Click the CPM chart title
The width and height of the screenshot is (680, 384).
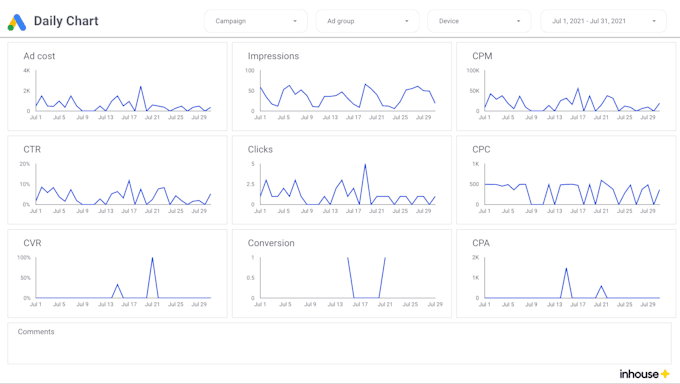click(x=482, y=56)
